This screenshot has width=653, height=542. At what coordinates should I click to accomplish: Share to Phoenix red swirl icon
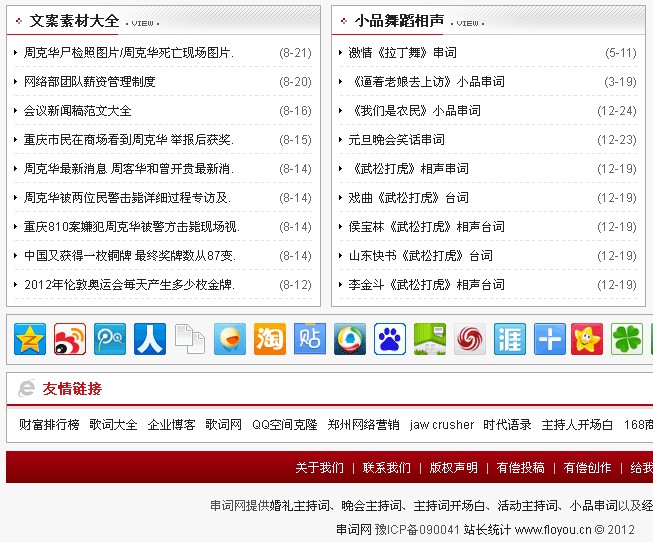pyautogui.click(x=470, y=339)
